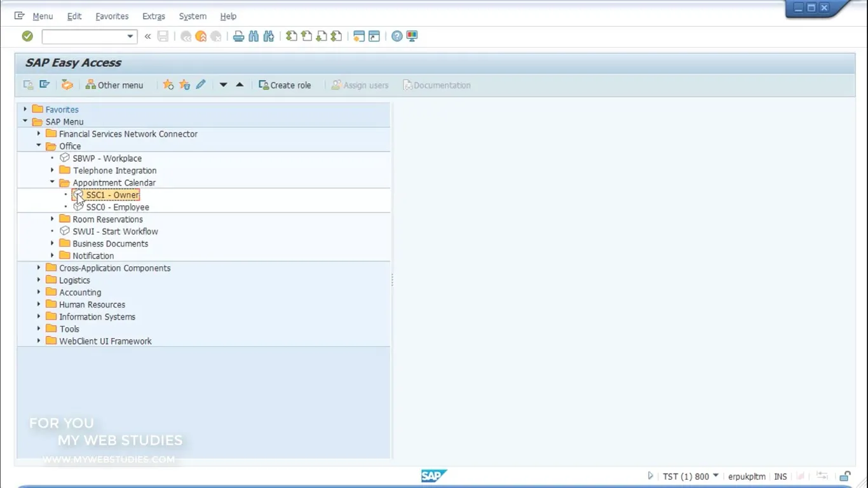
Task: Select Cross-Application Components row
Action: coord(115,268)
